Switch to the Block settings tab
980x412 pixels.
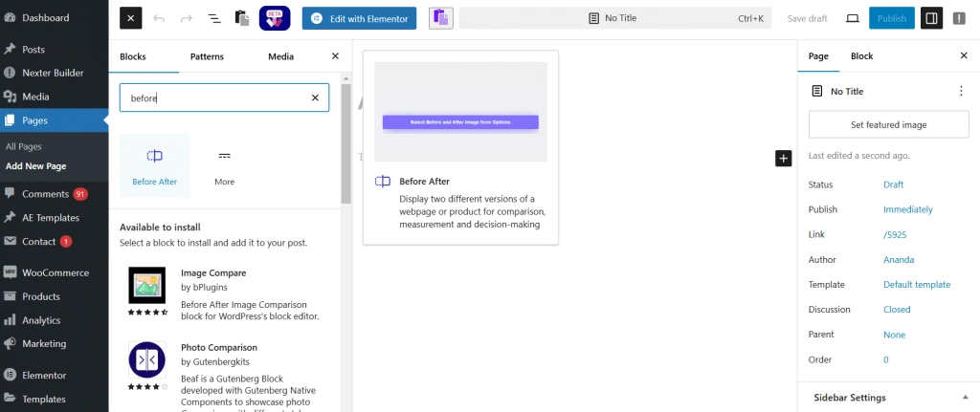(x=861, y=56)
